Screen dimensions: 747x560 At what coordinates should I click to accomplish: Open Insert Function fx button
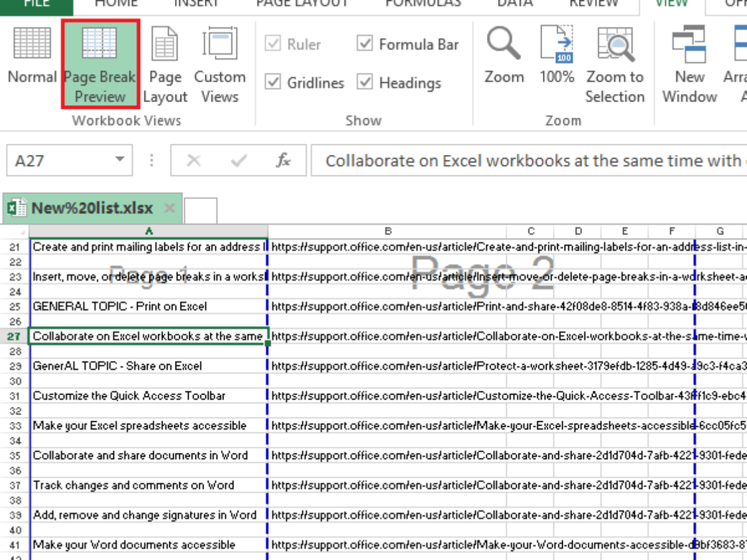coord(283,161)
